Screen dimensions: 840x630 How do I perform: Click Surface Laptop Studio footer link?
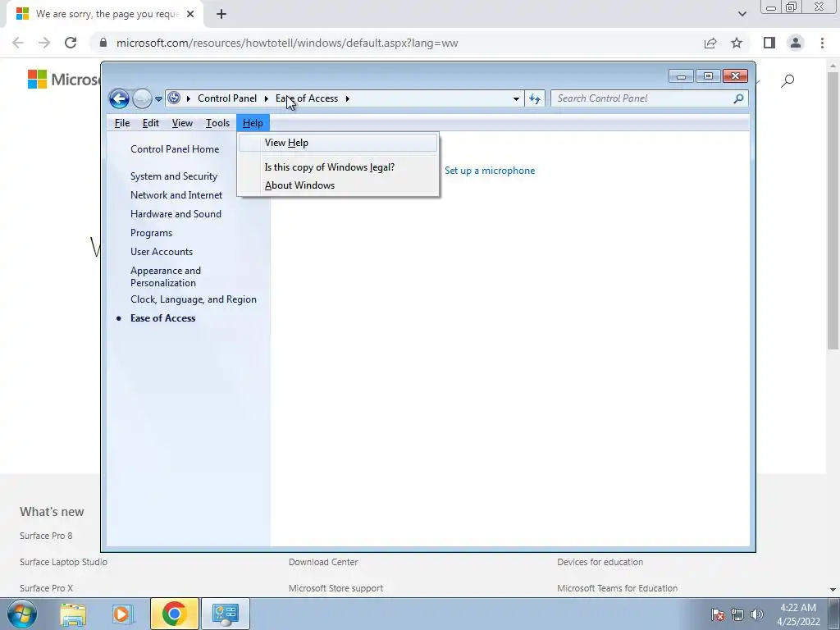pos(63,562)
